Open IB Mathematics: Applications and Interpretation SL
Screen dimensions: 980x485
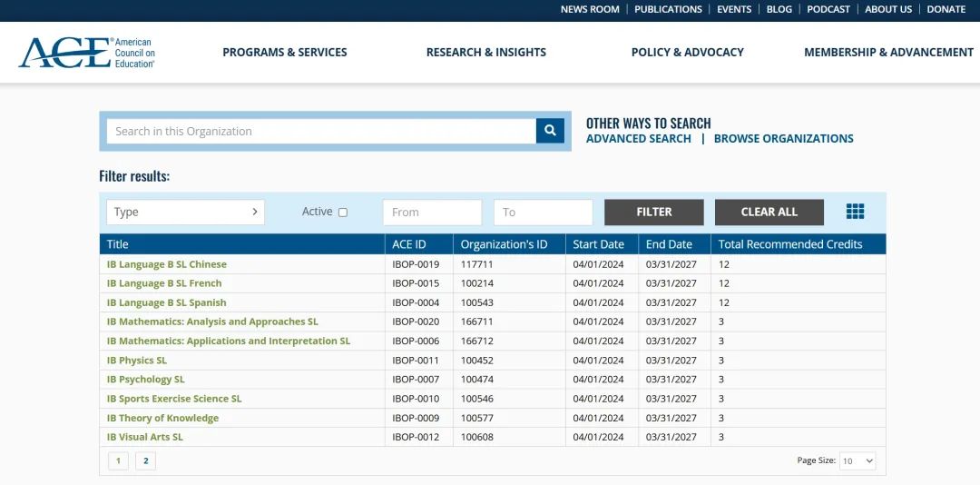pyautogui.click(x=229, y=341)
